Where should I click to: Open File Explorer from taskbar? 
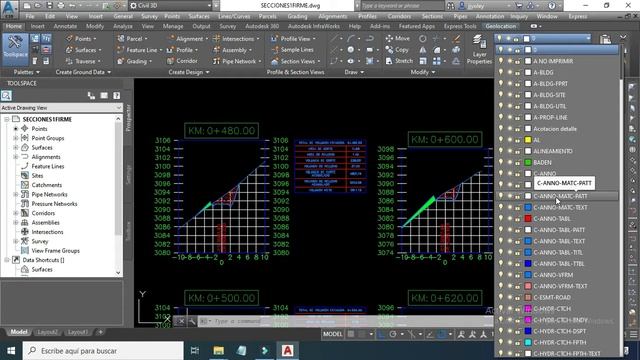(x=218, y=351)
